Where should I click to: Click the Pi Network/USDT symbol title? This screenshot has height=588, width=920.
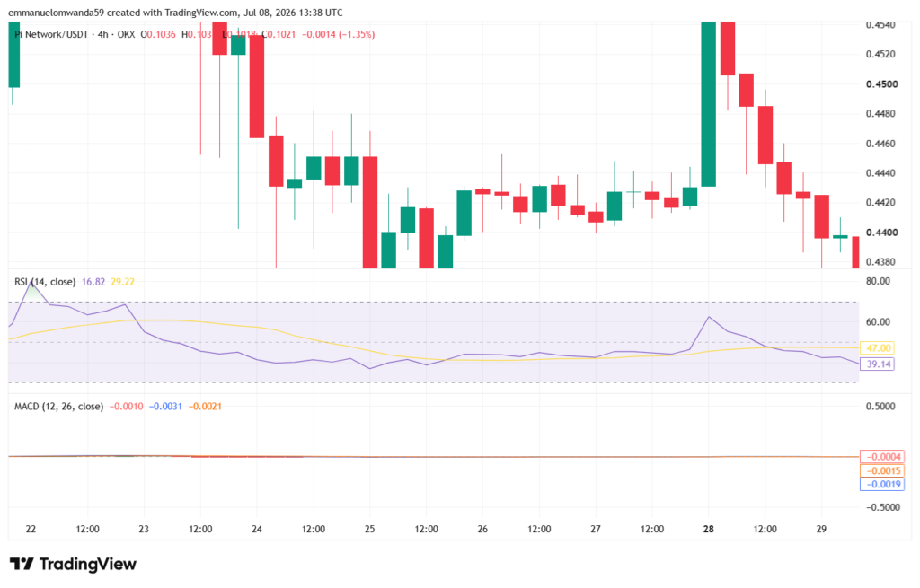(x=51, y=35)
